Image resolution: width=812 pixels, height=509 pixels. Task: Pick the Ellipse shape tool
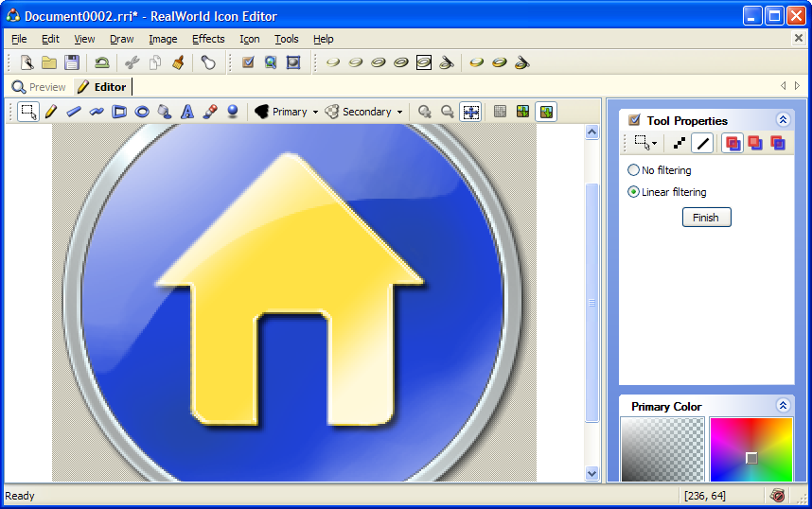[x=142, y=112]
